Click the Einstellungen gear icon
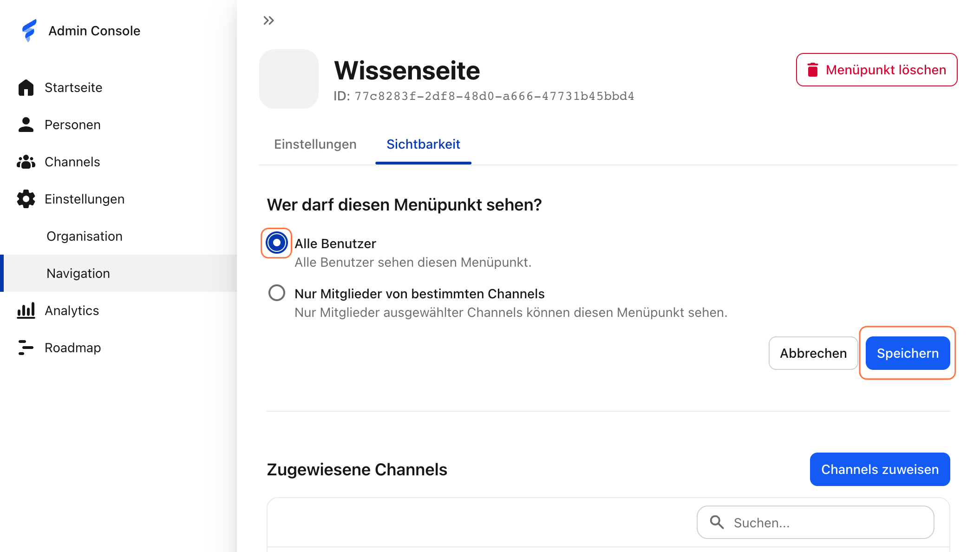 tap(26, 199)
